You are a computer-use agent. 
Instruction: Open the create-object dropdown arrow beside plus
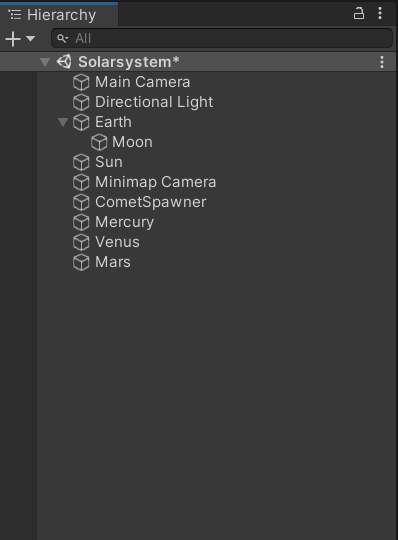point(30,38)
